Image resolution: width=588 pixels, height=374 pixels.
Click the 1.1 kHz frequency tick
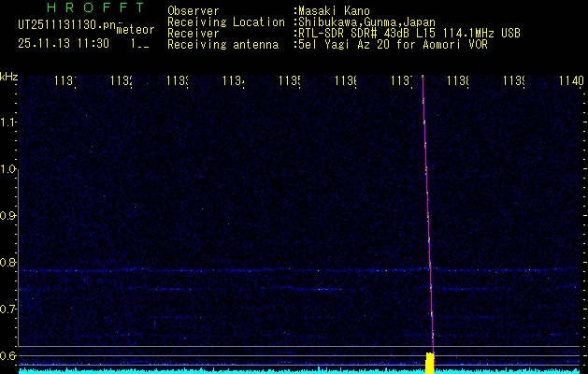point(9,122)
